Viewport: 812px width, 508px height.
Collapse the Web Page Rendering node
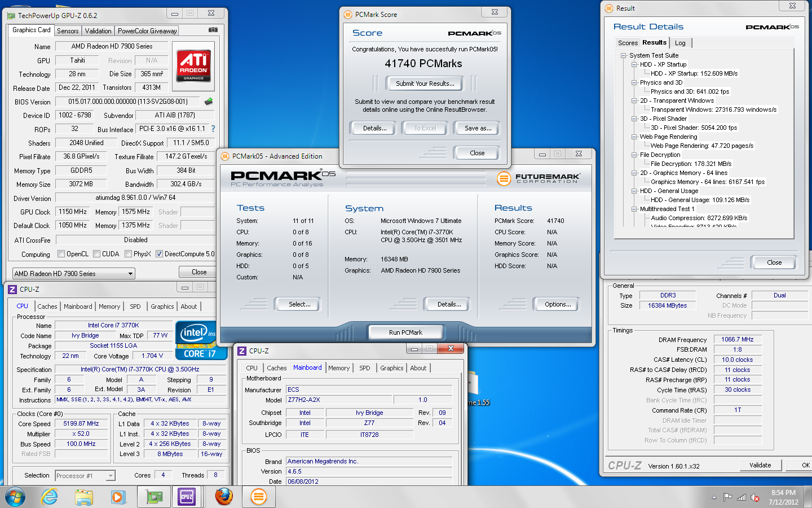(x=634, y=137)
